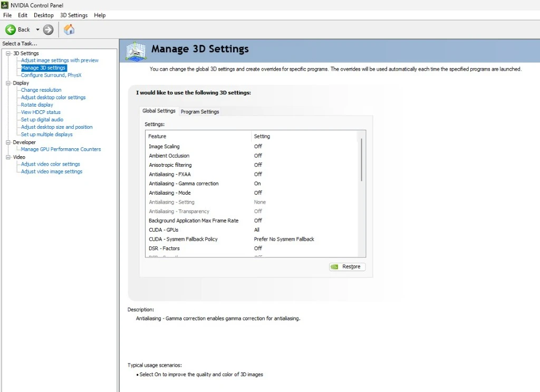This screenshot has width=540, height=392.
Task: Click the grey Forward arrow icon
Action: 48,30
